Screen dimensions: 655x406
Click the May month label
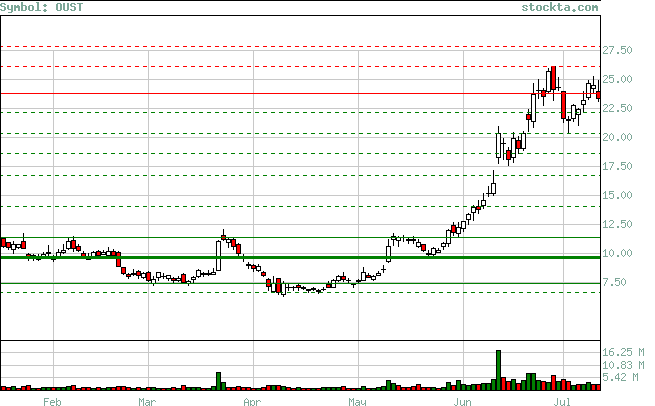357,401
